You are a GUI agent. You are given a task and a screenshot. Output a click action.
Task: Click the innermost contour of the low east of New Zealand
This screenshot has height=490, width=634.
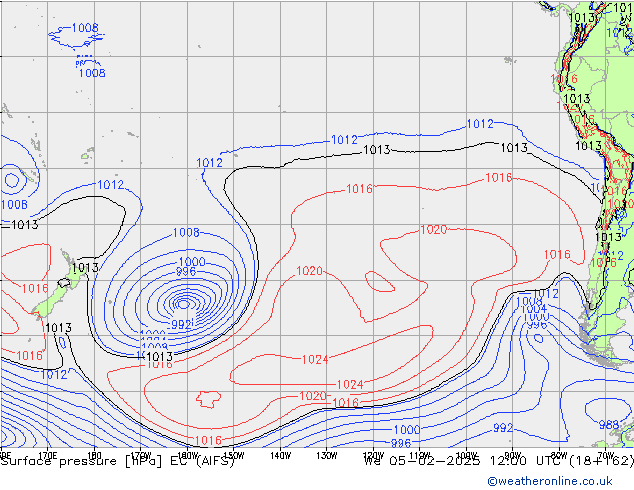click(184, 303)
